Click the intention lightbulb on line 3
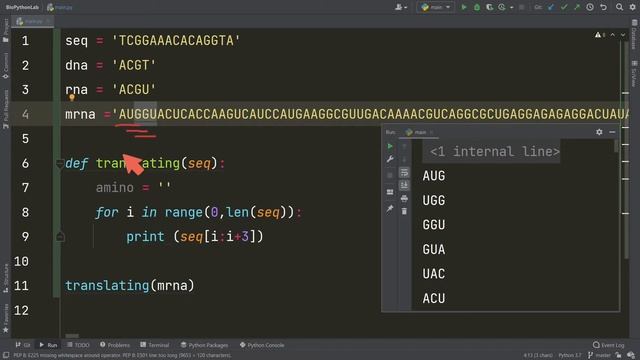This screenshot has width=640, height=360. coord(72,98)
